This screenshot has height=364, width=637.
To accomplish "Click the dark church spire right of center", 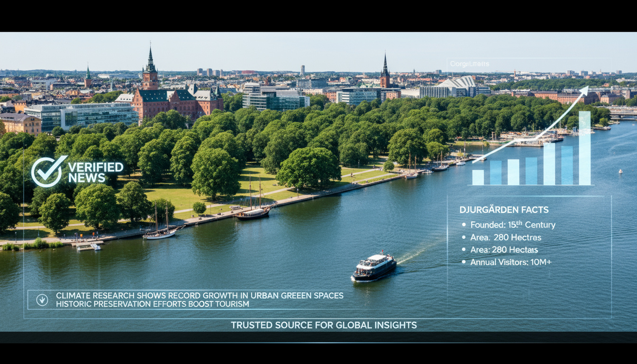I will [x=385, y=71].
